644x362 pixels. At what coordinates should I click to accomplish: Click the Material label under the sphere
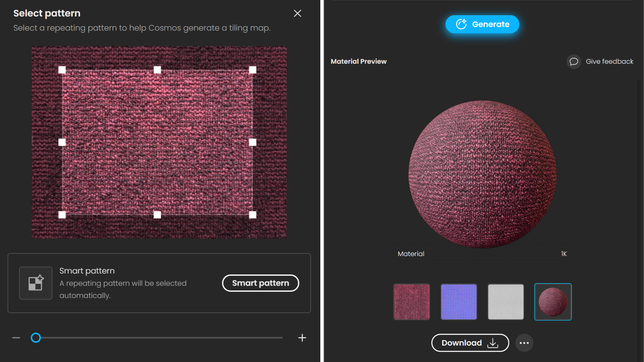pyautogui.click(x=411, y=254)
